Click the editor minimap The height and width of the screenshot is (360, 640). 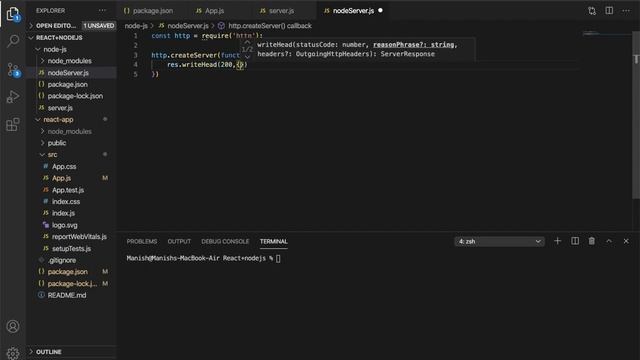(606, 33)
